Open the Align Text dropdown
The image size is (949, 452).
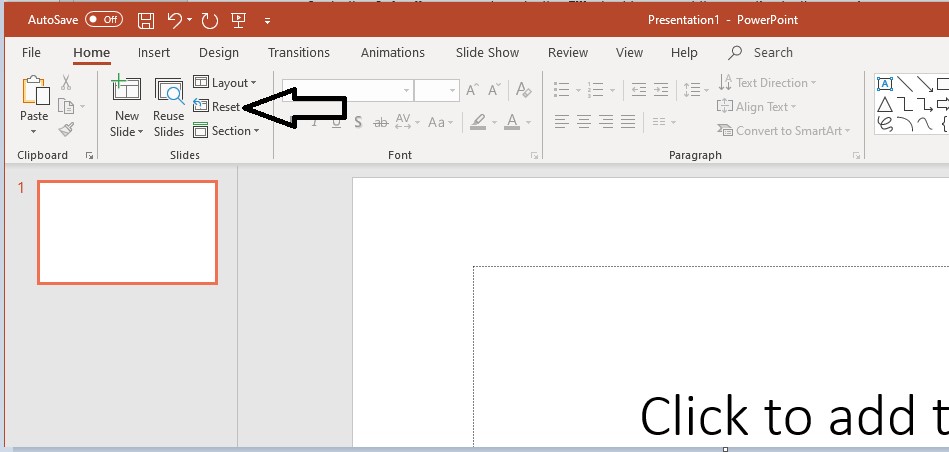757,107
